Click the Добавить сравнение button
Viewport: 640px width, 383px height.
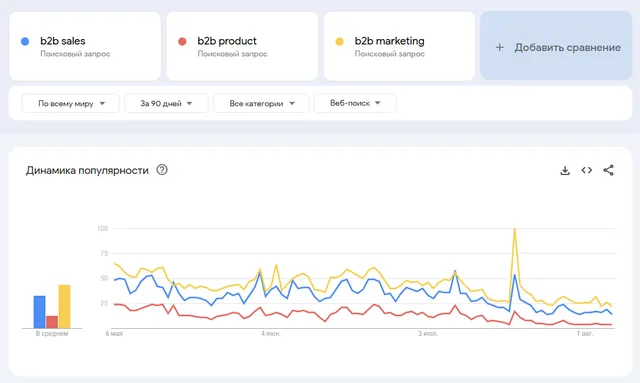pyautogui.click(x=556, y=46)
